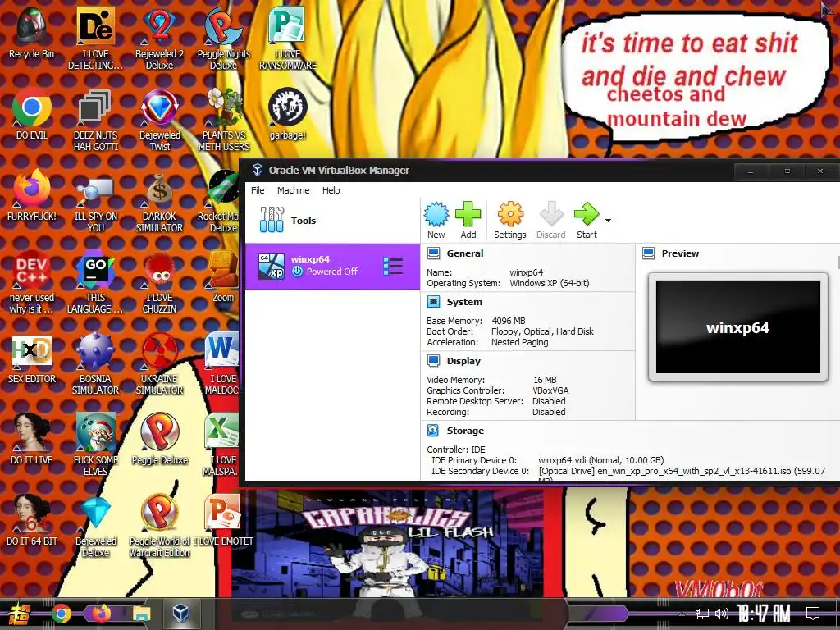Image resolution: width=840 pixels, height=630 pixels.
Task: Click the Video Memory 16 MB value
Action: [x=545, y=379]
